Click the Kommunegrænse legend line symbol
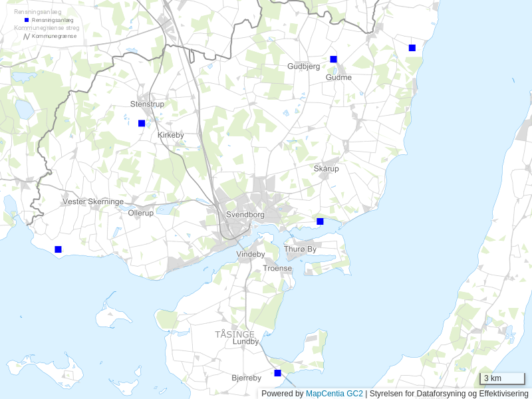 point(27,36)
